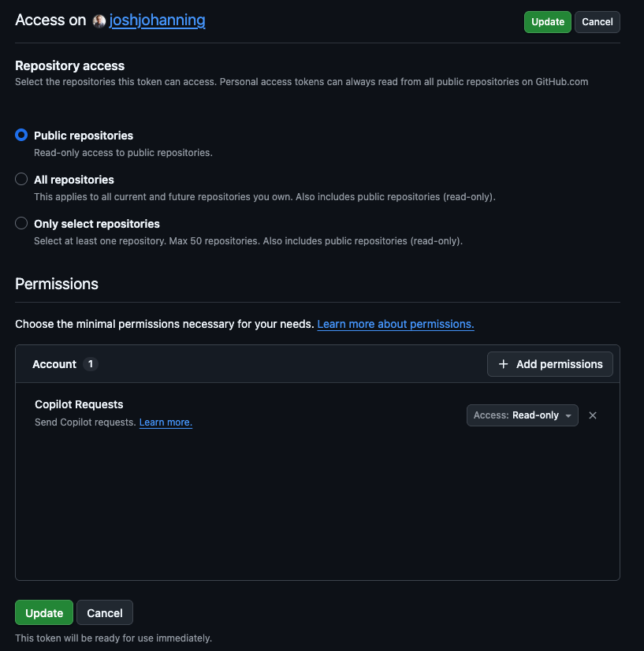The width and height of the screenshot is (644, 651).
Task: Click the Account permission count badge
Action: (91, 364)
